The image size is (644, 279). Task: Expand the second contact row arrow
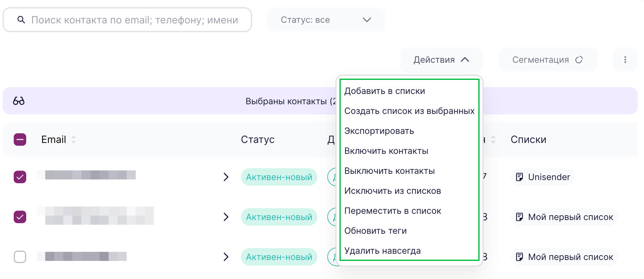[226, 217]
